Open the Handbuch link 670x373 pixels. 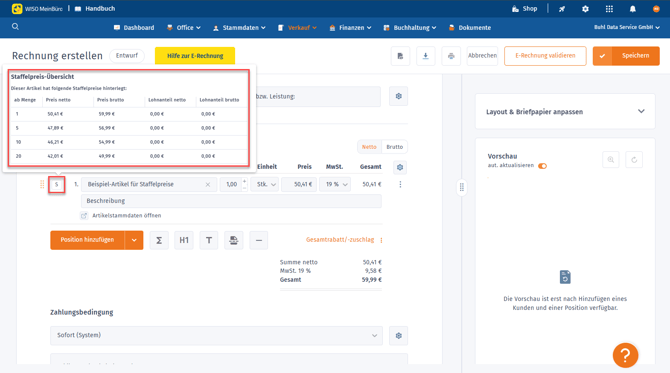point(95,9)
